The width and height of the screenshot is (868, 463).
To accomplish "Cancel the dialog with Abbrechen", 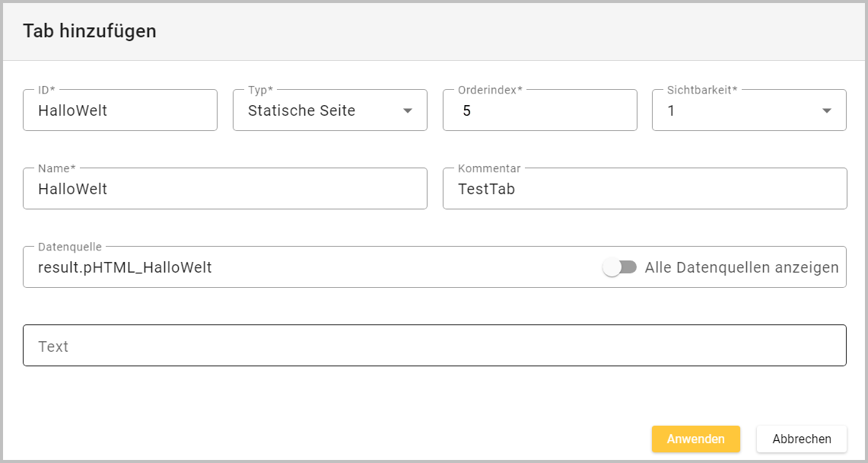I will coord(801,439).
